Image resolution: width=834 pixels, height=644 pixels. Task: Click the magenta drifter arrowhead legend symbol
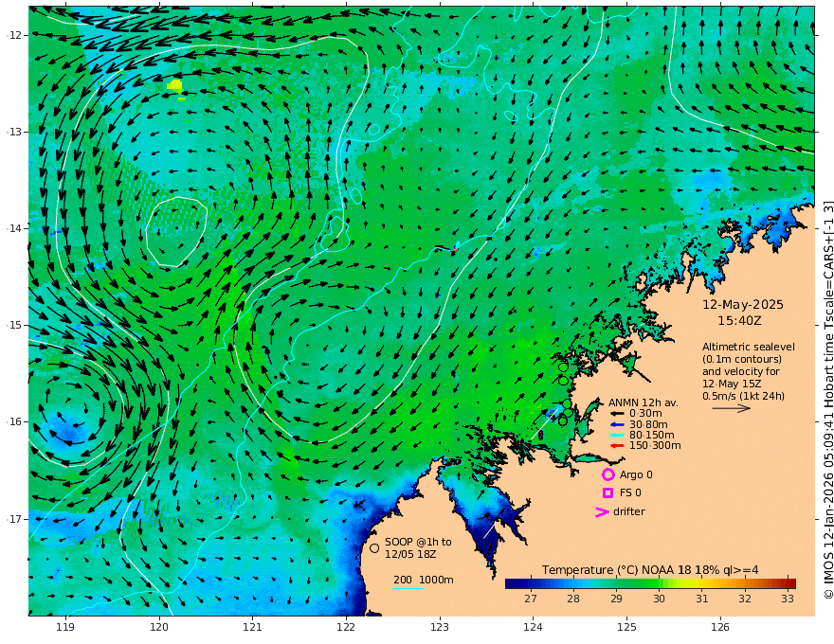(602, 512)
